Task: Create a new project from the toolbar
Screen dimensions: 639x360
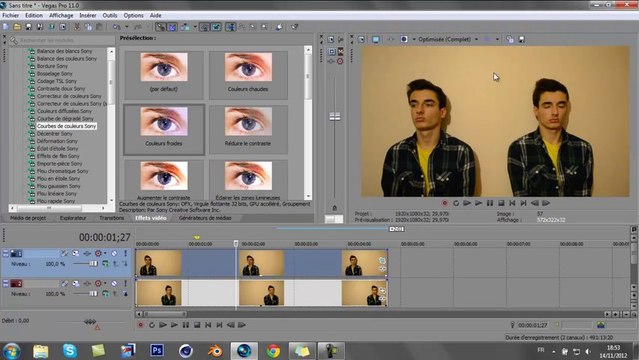Action: 6,27
